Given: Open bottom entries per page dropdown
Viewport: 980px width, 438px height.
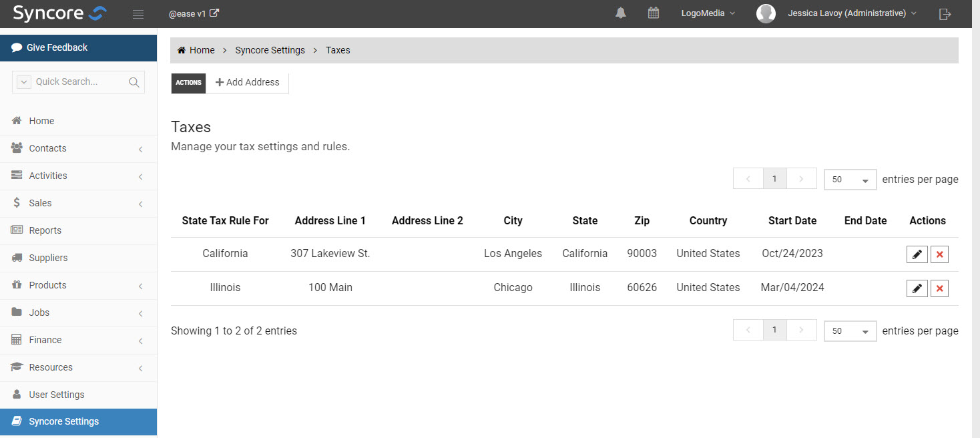Looking at the screenshot, I should tap(850, 331).
